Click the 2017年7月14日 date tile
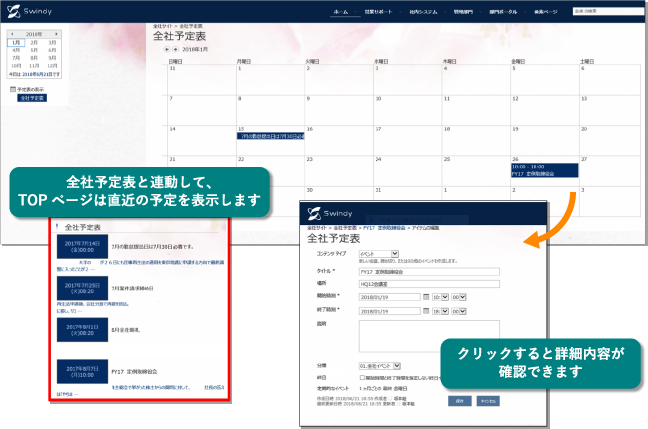This screenshot has height=429, width=648. [x=82, y=247]
